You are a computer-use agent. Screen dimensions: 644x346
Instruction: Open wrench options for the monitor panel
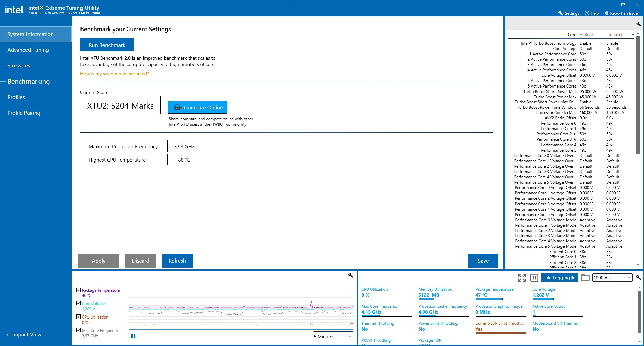[638, 277]
